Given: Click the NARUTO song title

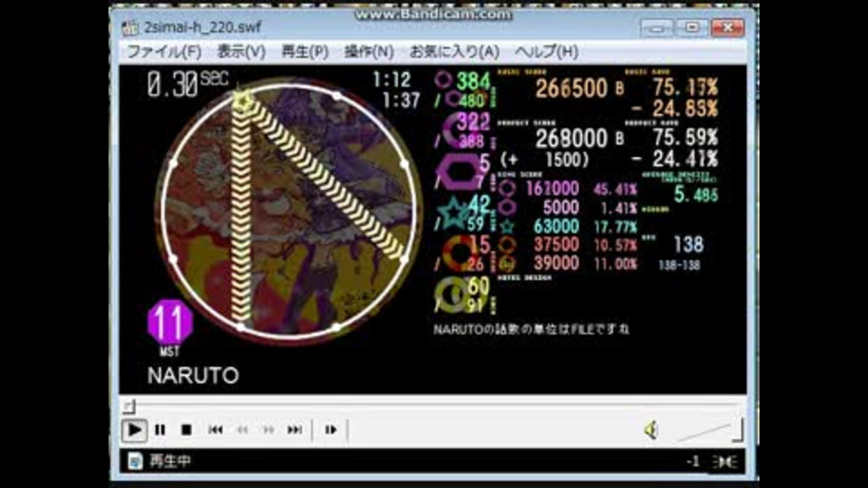Looking at the screenshot, I should 193,376.
